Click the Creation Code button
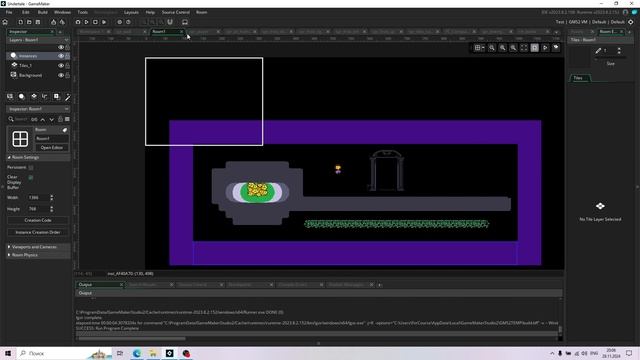640x360 pixels. coord(38,220)
